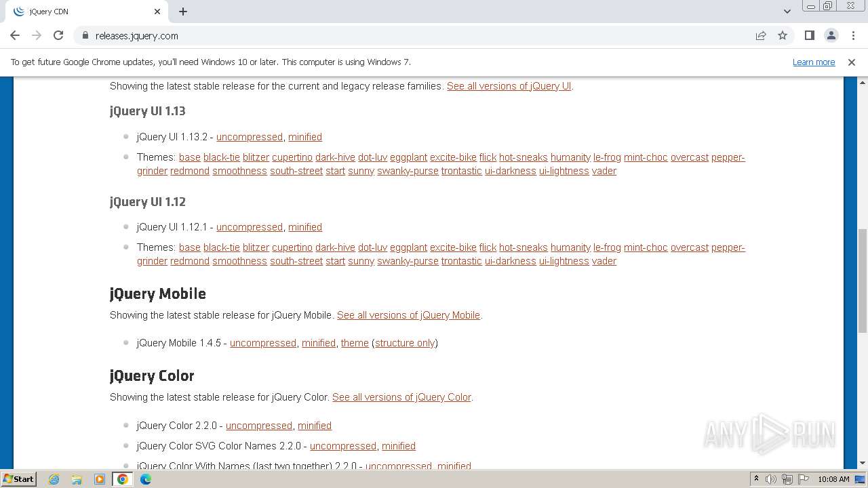Show hidden system tray icons
Viewport: 868px width, 488px height.
point(756,479)
